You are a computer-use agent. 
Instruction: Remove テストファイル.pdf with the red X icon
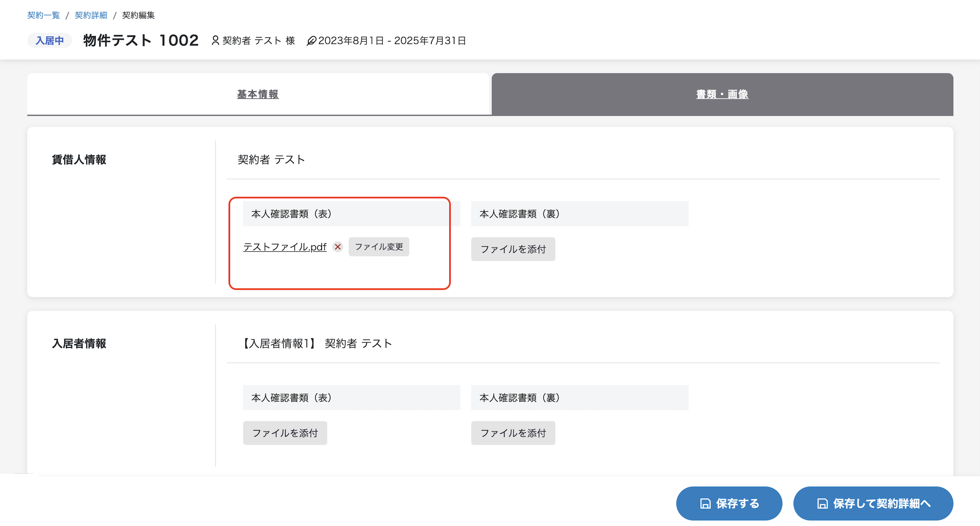click(x=337, y=247)
